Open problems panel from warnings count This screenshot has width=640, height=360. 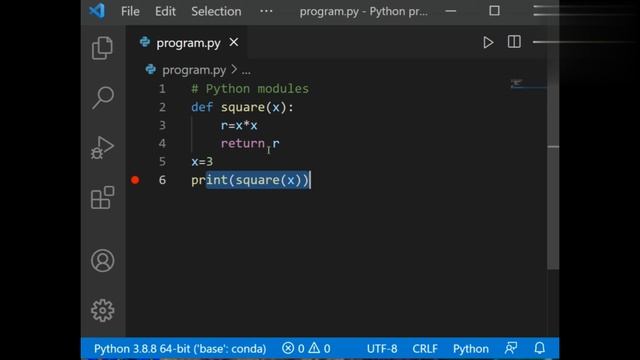[319, 349]
